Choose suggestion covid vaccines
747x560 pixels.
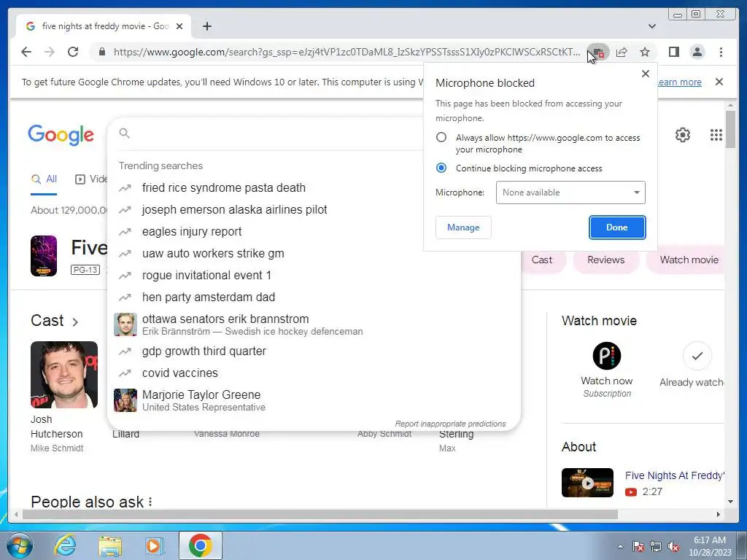click(x=314, y=373)
